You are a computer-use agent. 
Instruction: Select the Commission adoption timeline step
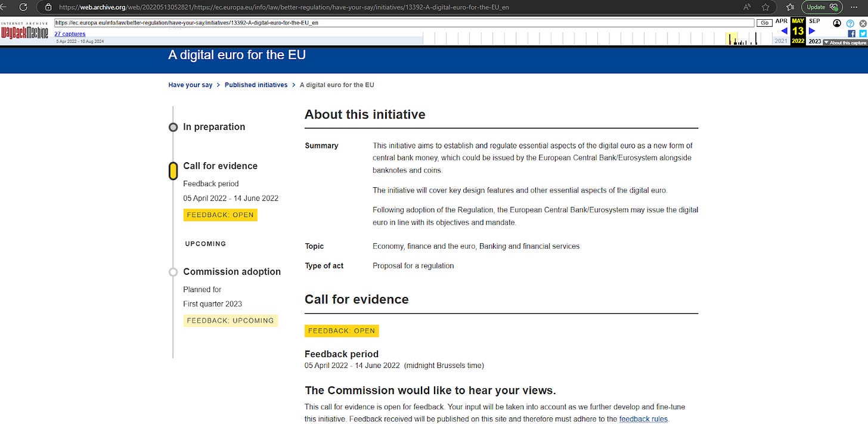pos(232,272)
